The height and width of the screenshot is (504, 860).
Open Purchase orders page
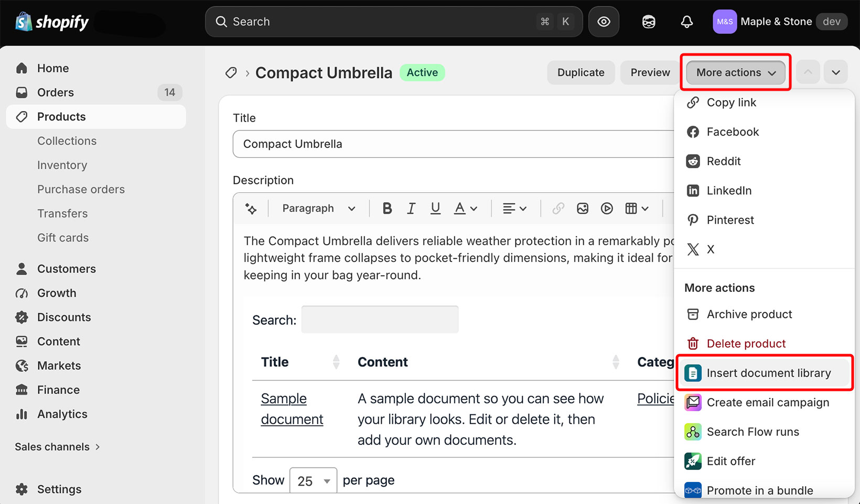pyautogui.click(x=81, y=189)
